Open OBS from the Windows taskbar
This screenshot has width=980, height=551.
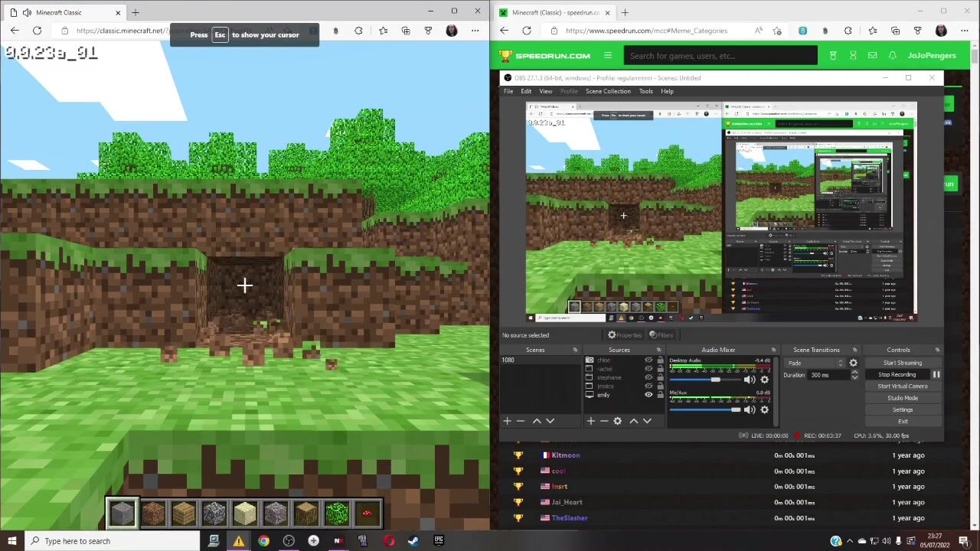pyautogui.click(x=289, y=541)
